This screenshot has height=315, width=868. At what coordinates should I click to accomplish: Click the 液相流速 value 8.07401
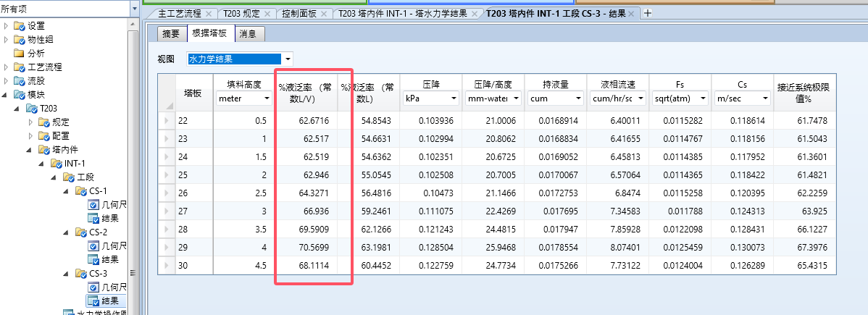(x=618, y=248)
